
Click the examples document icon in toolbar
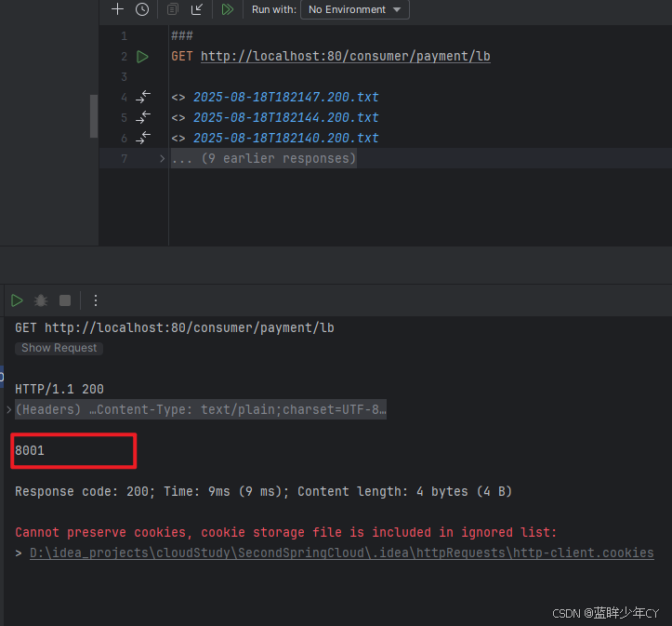click(172, 9)
